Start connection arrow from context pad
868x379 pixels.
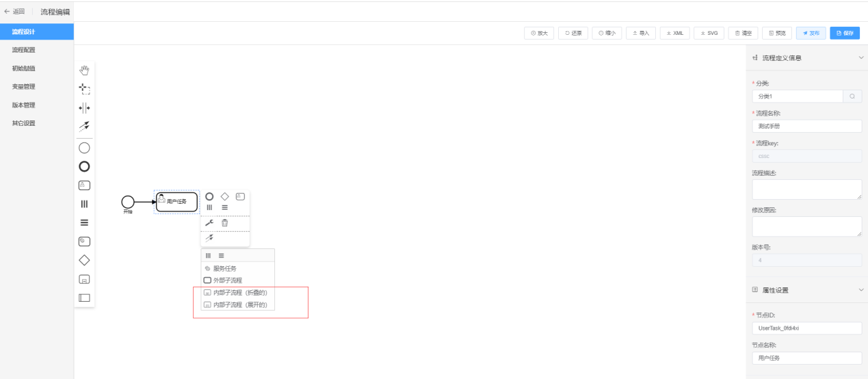(210, 238)
